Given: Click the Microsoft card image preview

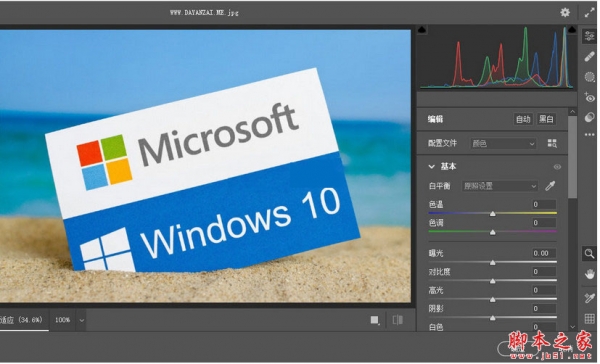Looking at the screenshot, I should pos(205,166).
